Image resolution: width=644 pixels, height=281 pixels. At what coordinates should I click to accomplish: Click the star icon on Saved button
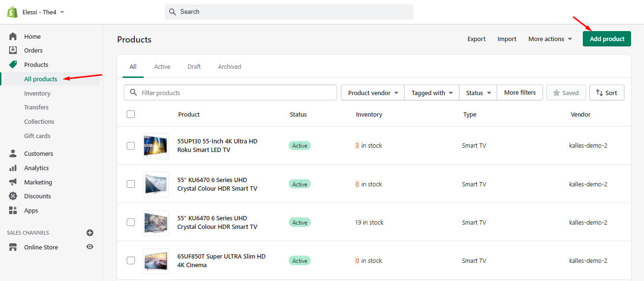(557, 93)
